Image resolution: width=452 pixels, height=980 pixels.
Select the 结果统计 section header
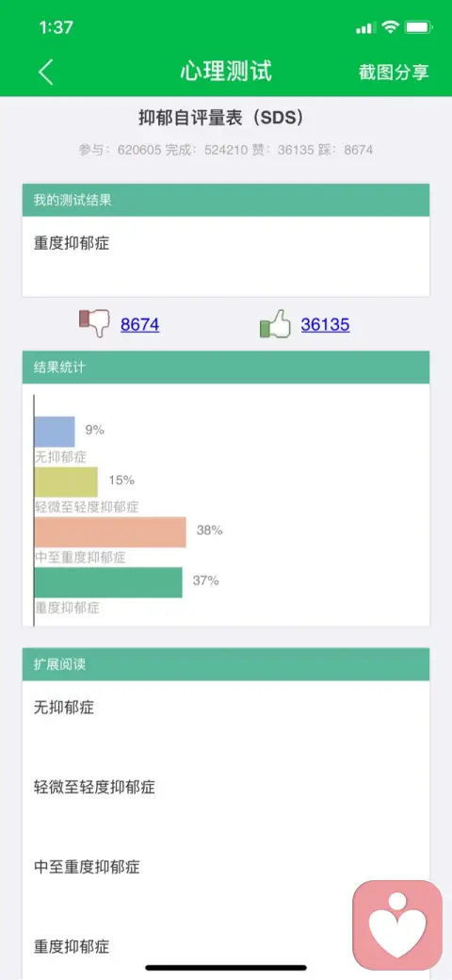tap(226, 367)
